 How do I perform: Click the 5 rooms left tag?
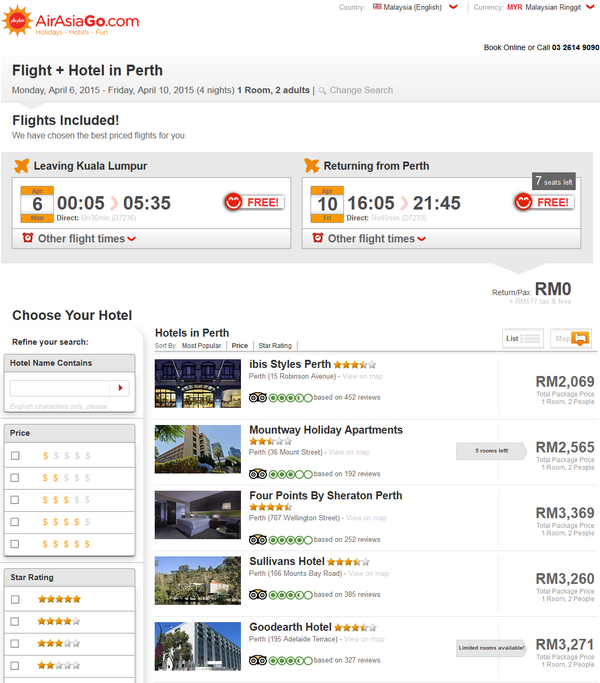point(492,451)
